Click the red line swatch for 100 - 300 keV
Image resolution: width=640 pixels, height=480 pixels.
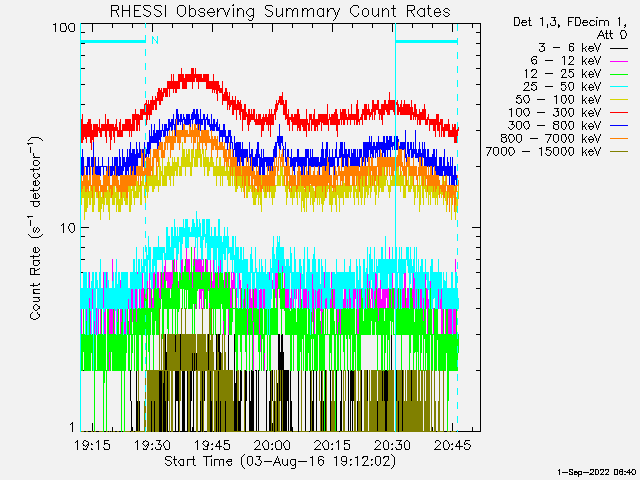pyautogui.click(x=619, y=113)
